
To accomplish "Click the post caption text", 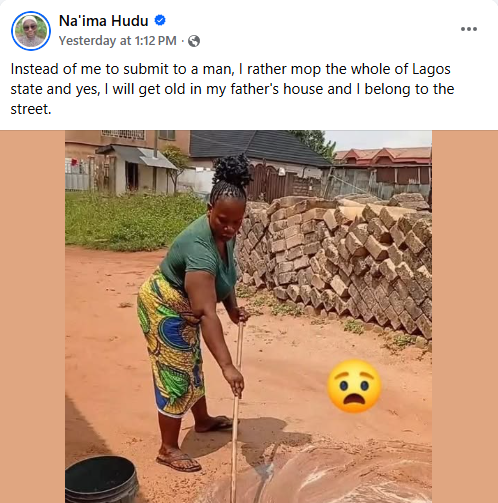I will click(x=232, y=89).
